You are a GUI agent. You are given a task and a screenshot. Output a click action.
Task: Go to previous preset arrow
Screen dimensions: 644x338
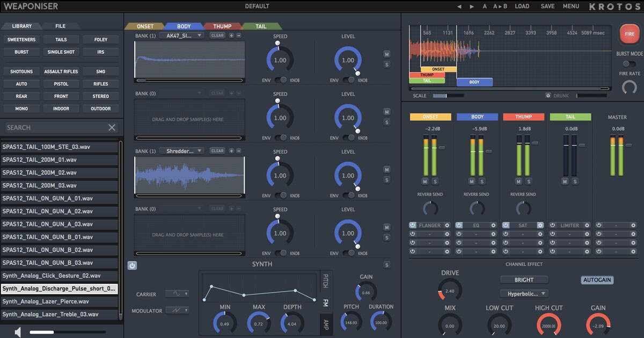[x=459, y=6]
